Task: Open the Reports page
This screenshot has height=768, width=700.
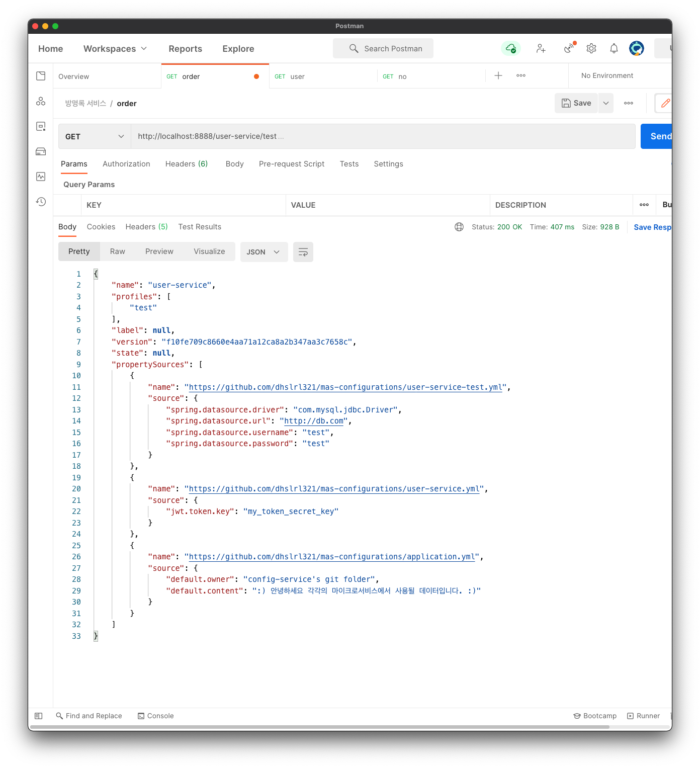Action: click(186, 49)
